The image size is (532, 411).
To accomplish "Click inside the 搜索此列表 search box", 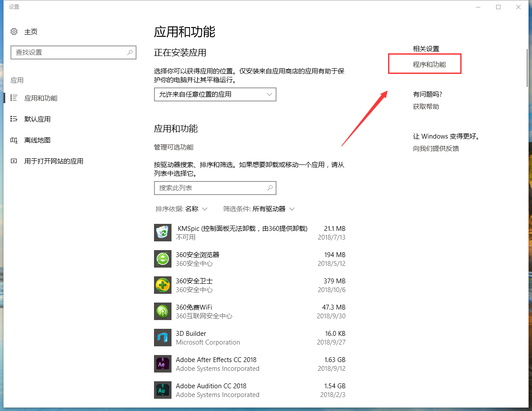I will pos(215,188).
